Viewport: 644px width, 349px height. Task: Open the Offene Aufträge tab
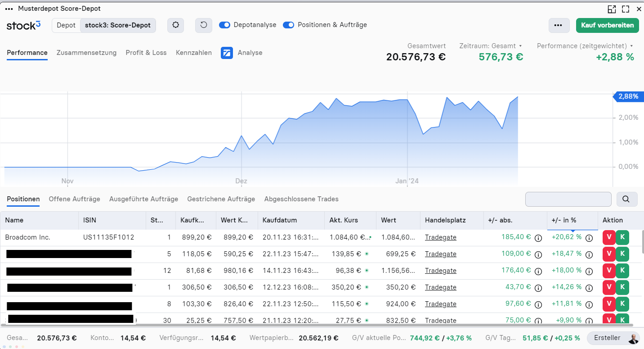(74, 199)
